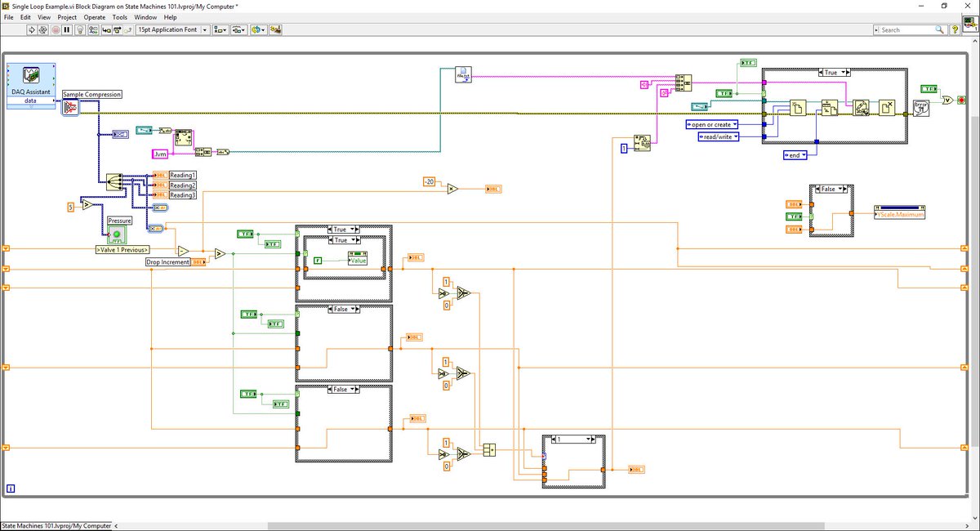
Task: Click the Search field in the toolbar
Action: tap(907, 29)
